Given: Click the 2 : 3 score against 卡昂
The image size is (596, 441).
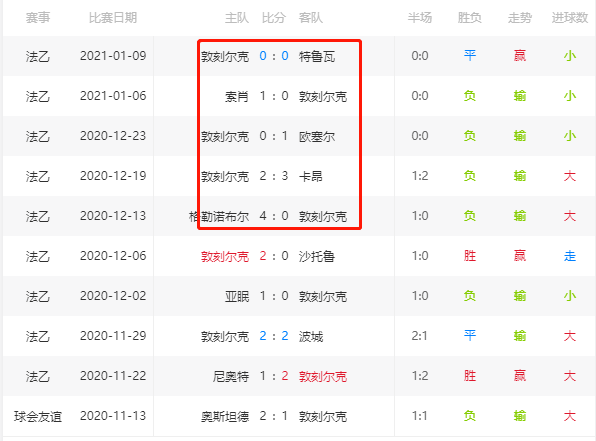Looking at the screenshot, I should pos(274,176).
